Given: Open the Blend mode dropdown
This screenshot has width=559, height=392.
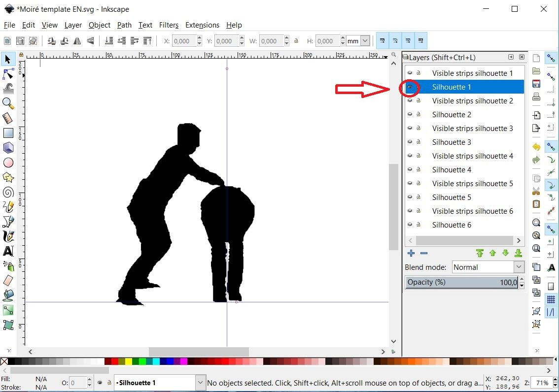Looking at the screenshot, I should tap(519, 266).
